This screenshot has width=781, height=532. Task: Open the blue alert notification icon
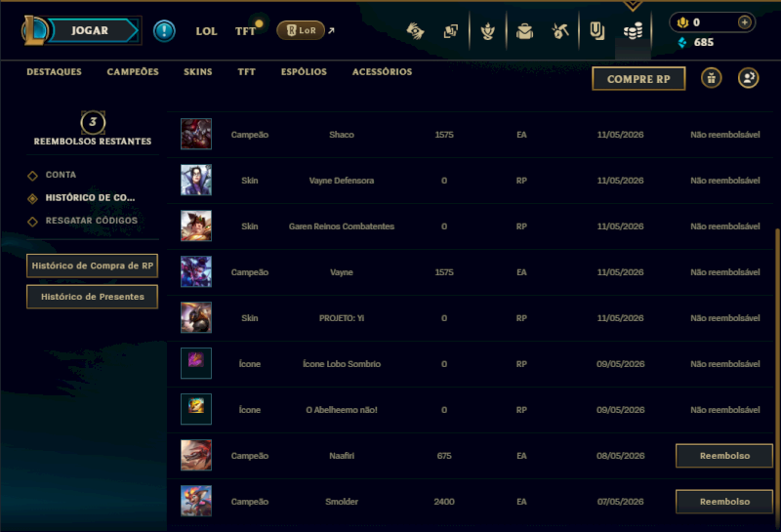pos(164,31)
